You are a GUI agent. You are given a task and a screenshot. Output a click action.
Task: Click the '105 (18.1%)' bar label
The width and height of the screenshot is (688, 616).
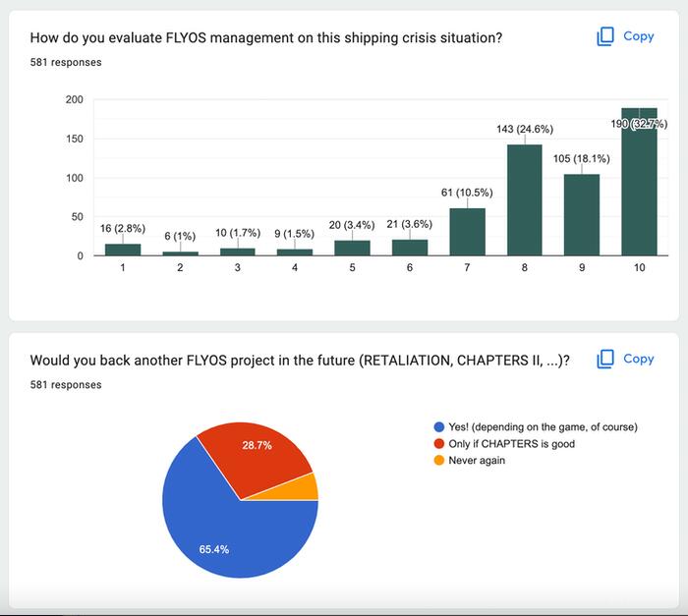(582, 158)
